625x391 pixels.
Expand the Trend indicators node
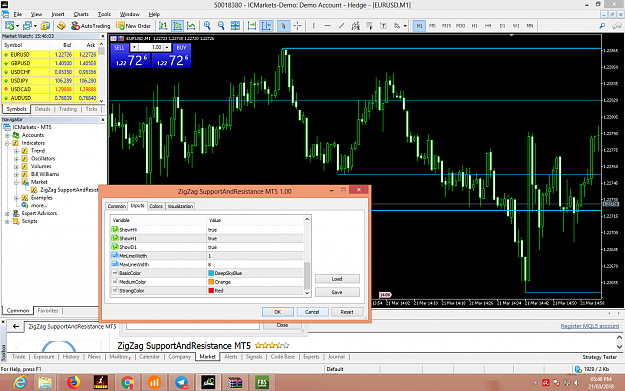[x=16, y=151]
